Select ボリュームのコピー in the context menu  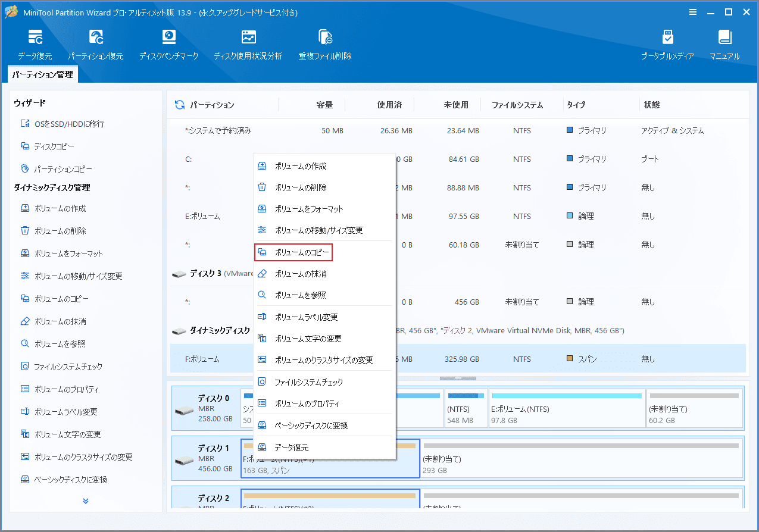[x=324, y=253]
